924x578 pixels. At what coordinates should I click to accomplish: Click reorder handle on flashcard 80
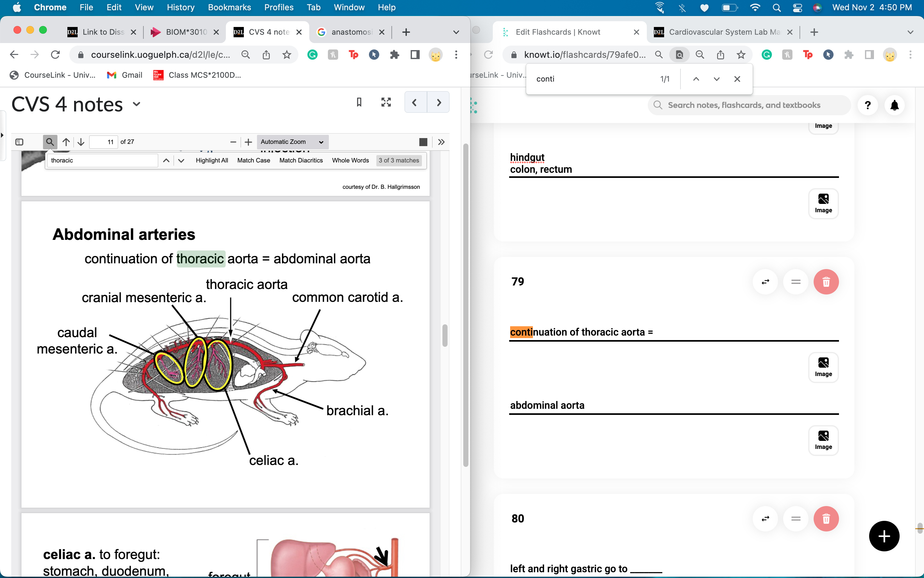click(796, 519)
